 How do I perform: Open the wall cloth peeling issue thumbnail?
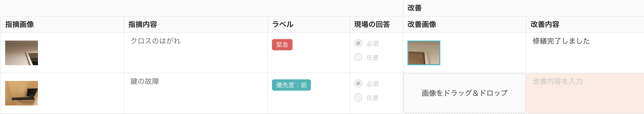coord(22,53)
